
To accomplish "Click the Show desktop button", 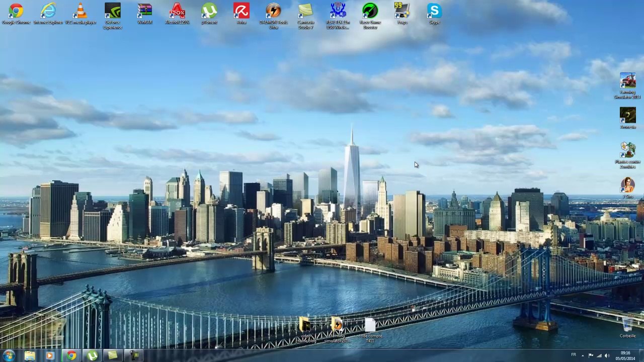I will point(641,356).
